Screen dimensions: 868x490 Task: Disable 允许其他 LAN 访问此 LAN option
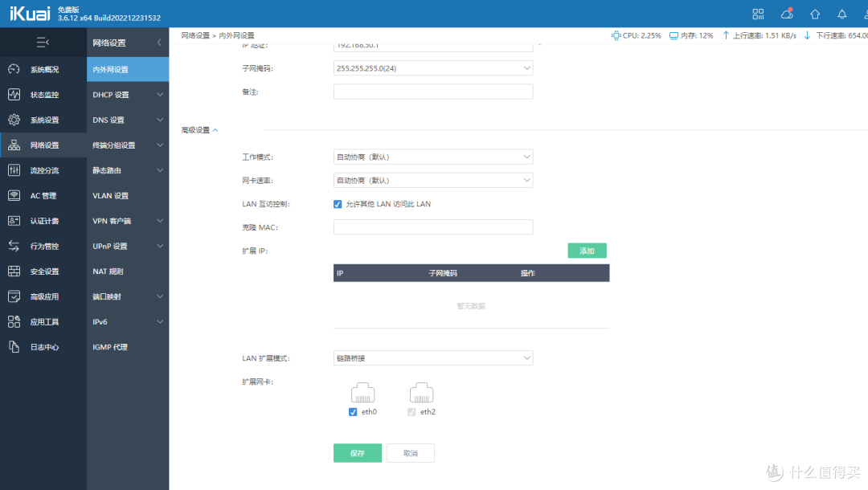(338, 204)
